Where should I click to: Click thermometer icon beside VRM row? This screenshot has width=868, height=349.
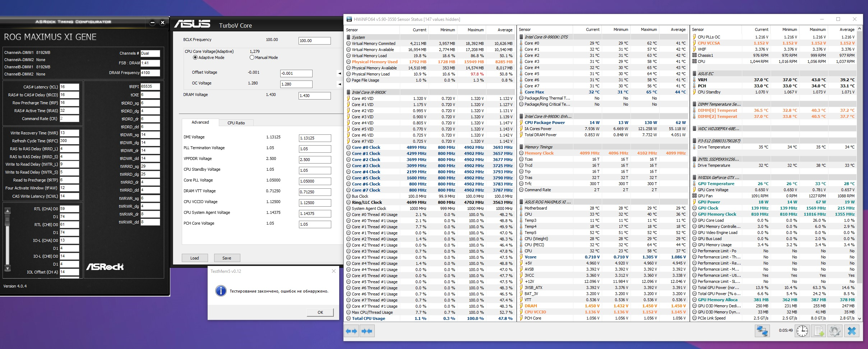click(694, 80)
